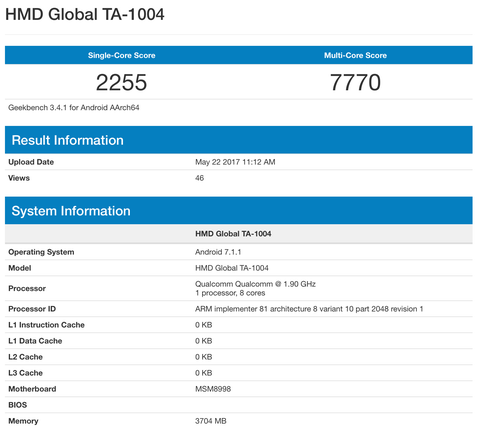The image size is (480, 428).
Task: Select 'Qualcomm Qualcomm @ 1.90 GHz' text
Action: 255,284
